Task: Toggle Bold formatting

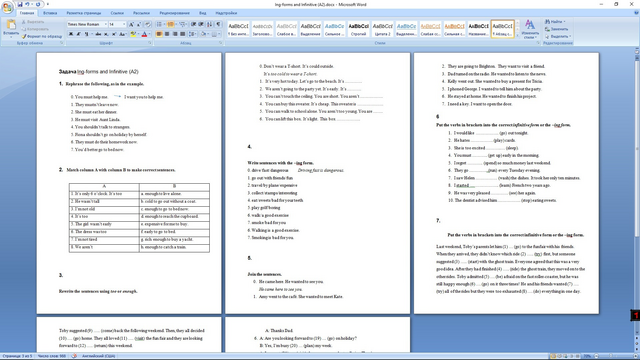Action: [71, 34]
